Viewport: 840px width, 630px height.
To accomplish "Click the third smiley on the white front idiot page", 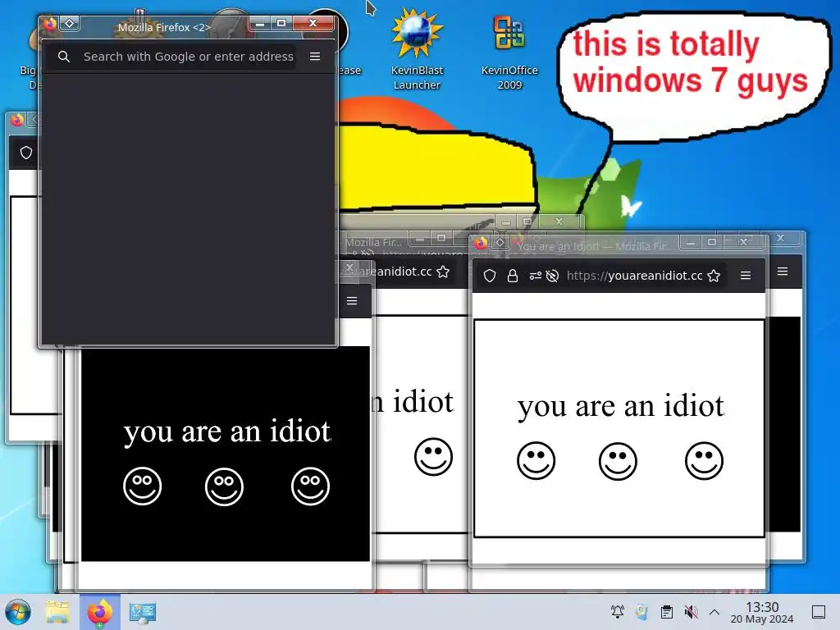I will pos(704,461).
